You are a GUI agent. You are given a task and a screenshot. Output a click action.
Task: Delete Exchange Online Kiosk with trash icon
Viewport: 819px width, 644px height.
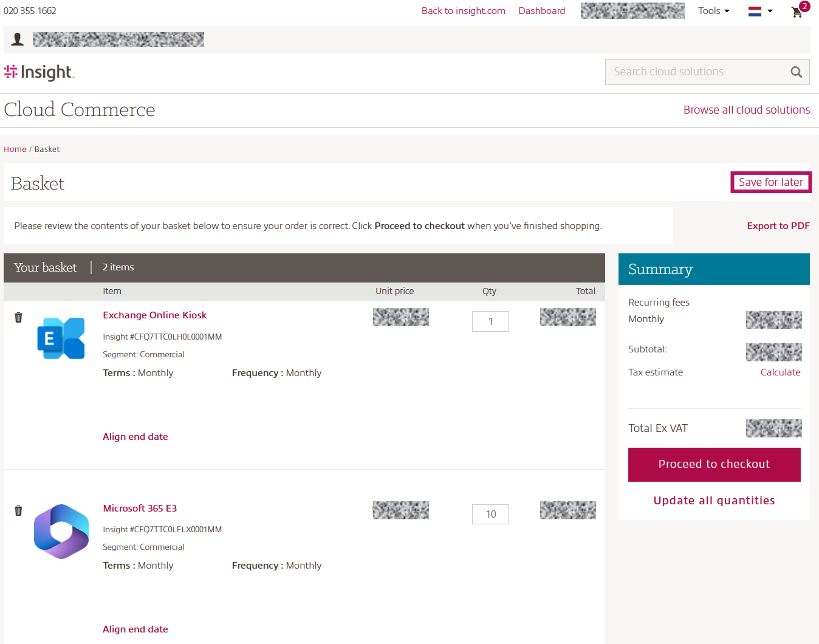[18, 317]
